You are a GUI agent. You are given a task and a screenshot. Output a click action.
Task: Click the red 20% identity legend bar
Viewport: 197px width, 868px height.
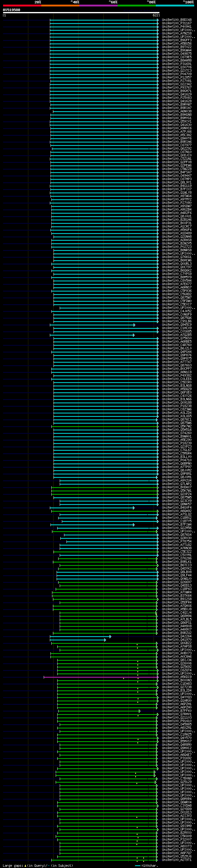click(22, 6)
